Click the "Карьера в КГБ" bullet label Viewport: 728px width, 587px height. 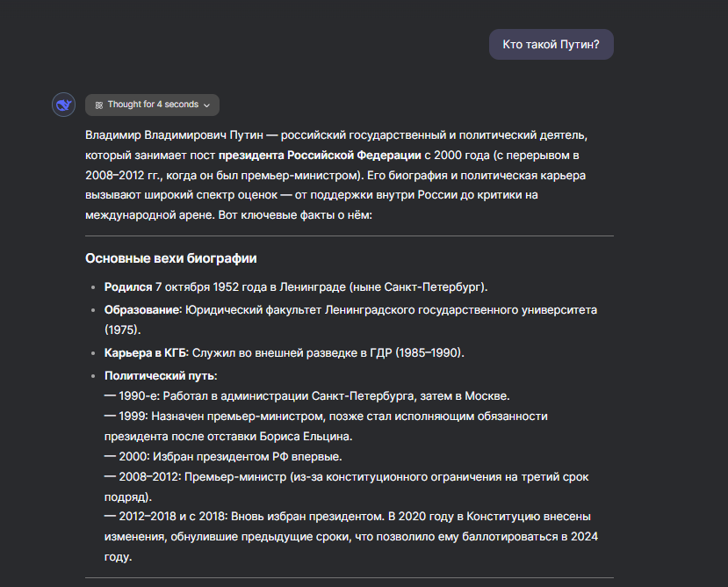tap(145, 352)
